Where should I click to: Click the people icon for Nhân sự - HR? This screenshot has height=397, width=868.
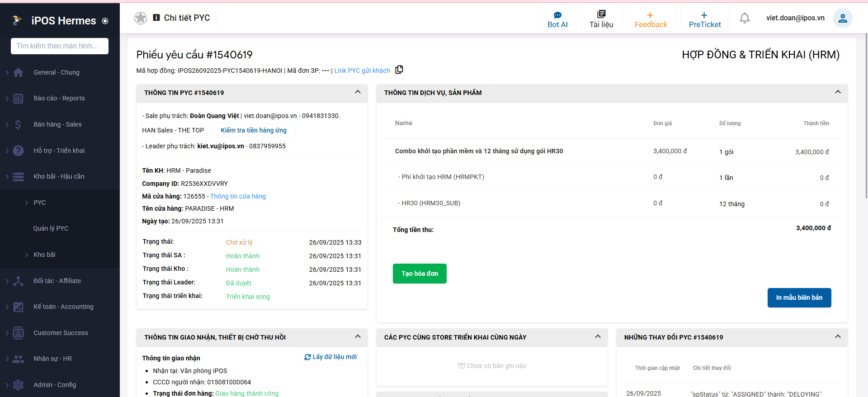pos(19,359)
